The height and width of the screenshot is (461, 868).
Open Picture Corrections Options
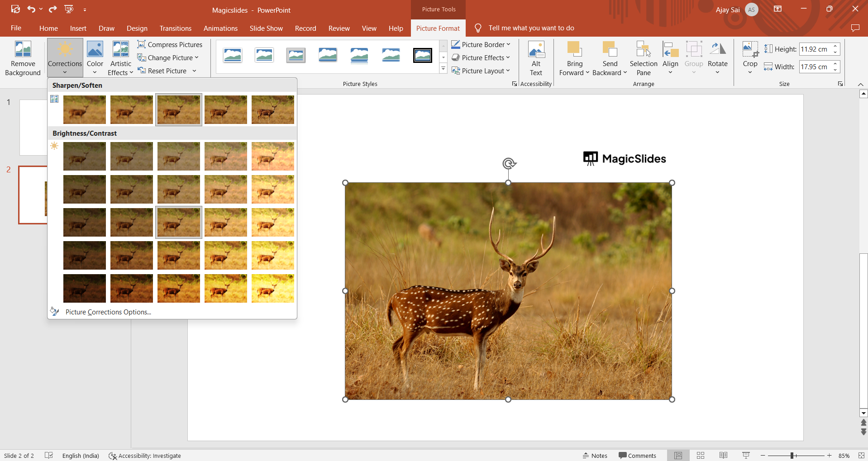tap(108, 312)
